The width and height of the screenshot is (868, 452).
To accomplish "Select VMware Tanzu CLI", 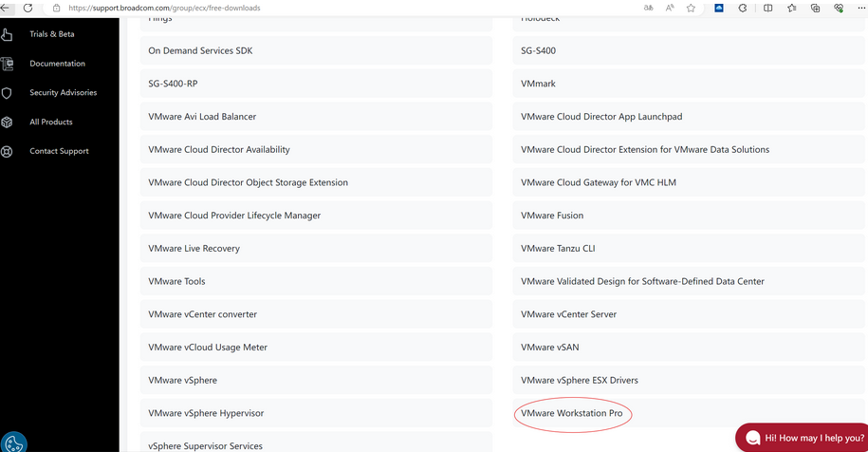I will (690, 248).
